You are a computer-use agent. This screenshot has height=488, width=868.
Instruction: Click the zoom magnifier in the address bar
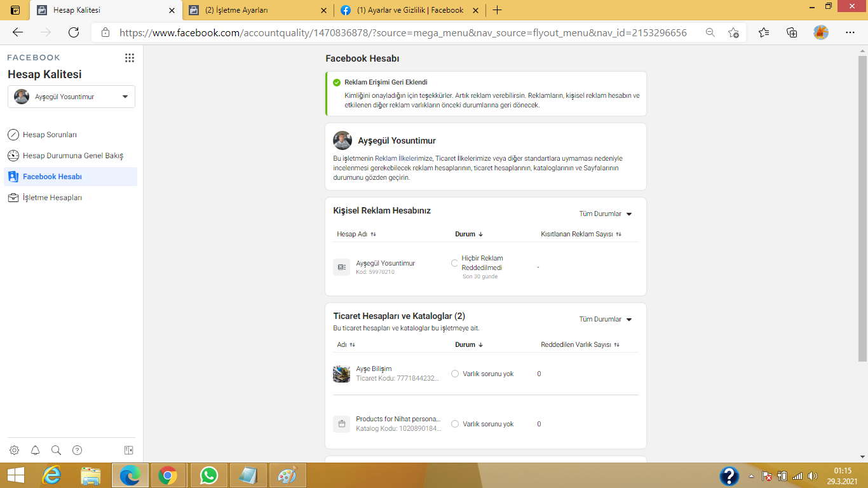710,32
